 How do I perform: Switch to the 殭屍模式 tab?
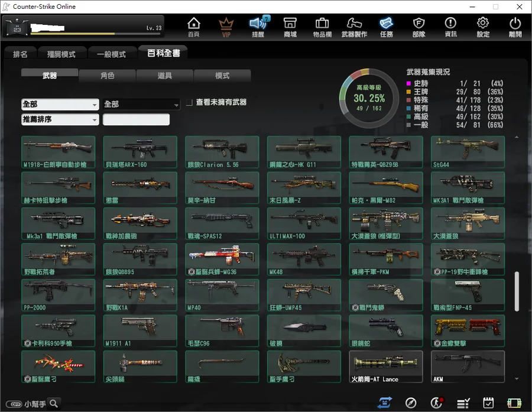pyautogui.click(x=61, y=54)
